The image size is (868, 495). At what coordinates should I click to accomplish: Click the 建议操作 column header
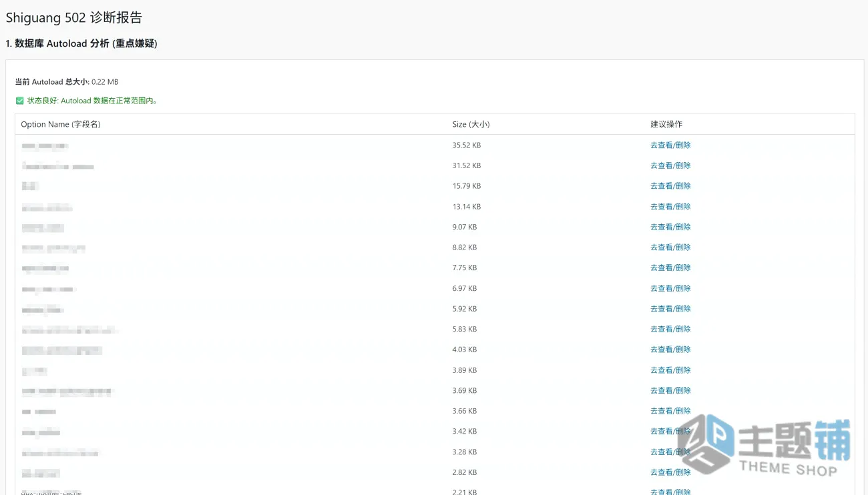click(666, 124)
